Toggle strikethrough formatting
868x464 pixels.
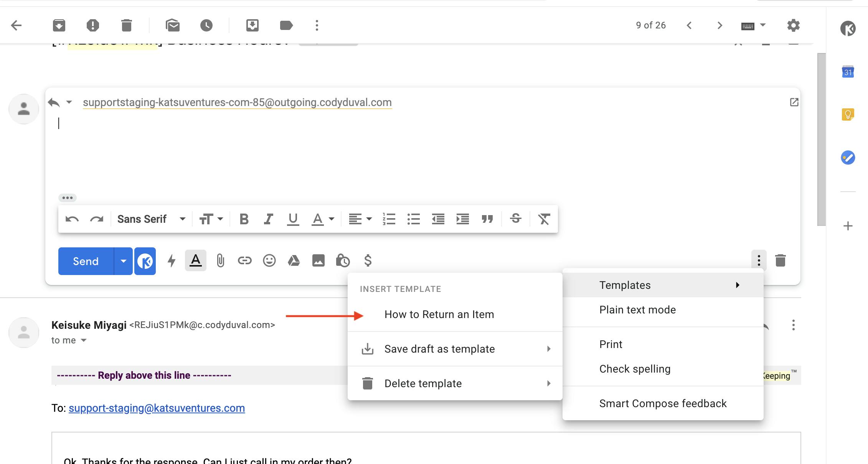(x=516, y=219)
